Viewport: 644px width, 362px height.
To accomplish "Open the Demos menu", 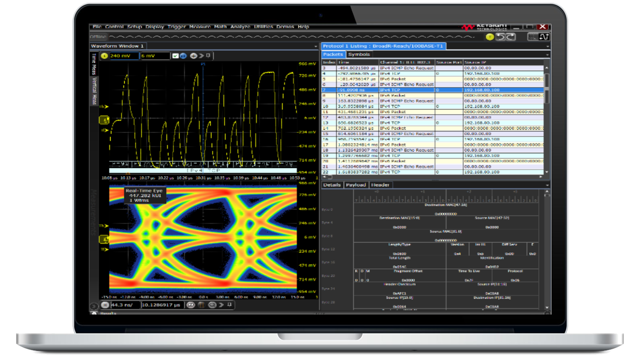I will pyautogui.click(x=285, y=27).
